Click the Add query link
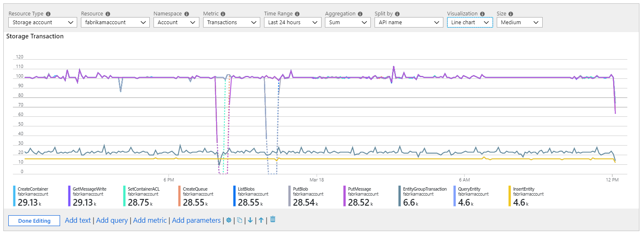 coord(112,220)
